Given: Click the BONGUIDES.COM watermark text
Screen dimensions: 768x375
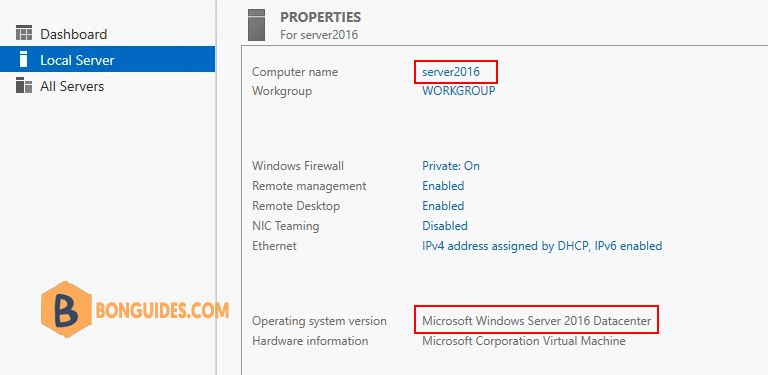Looking at the screenshot, I should click(x=162, y=310).
